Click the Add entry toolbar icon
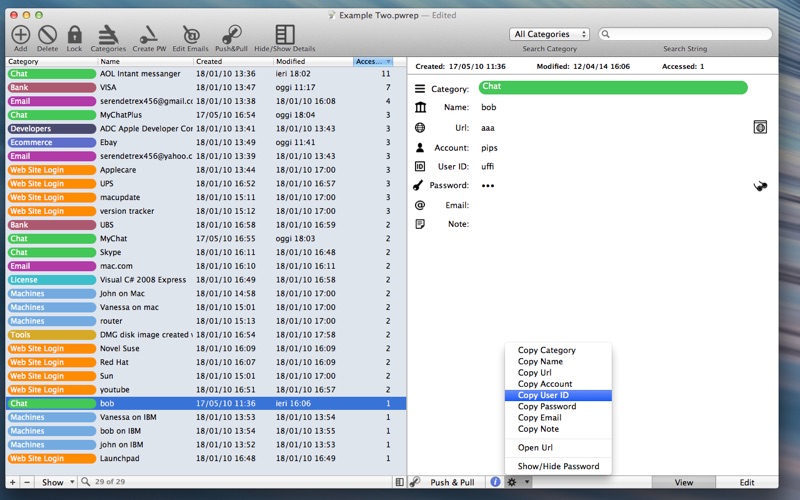This screenshot has width=800, height=500. 20,35
